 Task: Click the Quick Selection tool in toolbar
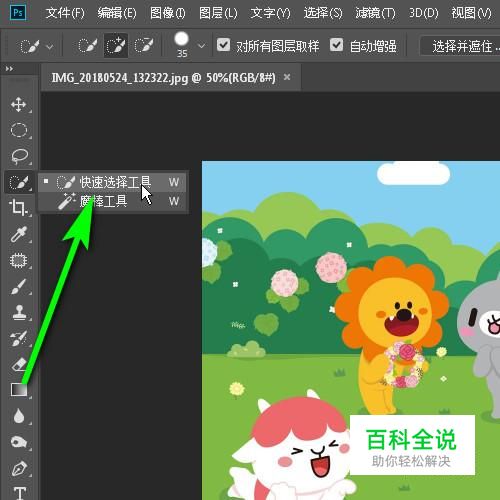(x=19, y=182)
